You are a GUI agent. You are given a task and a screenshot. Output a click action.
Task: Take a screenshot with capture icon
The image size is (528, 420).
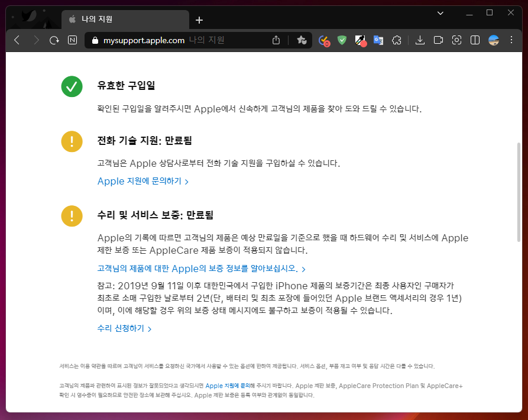click(456, 40)
